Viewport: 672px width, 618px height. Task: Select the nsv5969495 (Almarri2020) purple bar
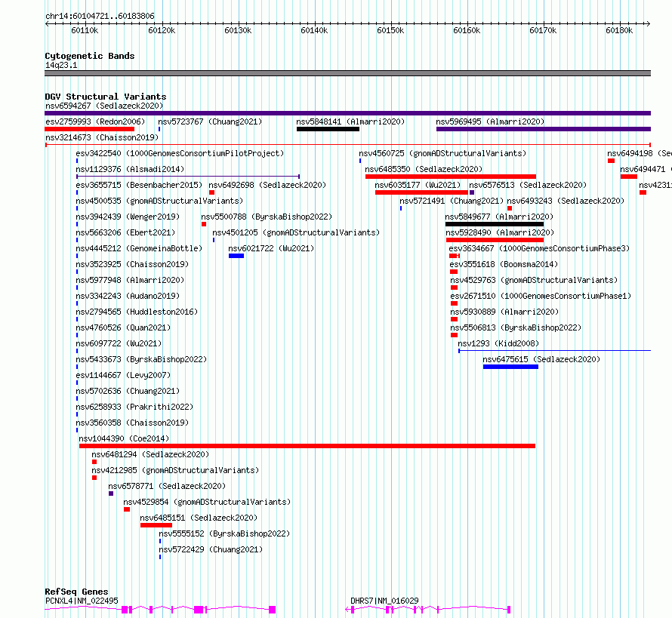[544, 129]
